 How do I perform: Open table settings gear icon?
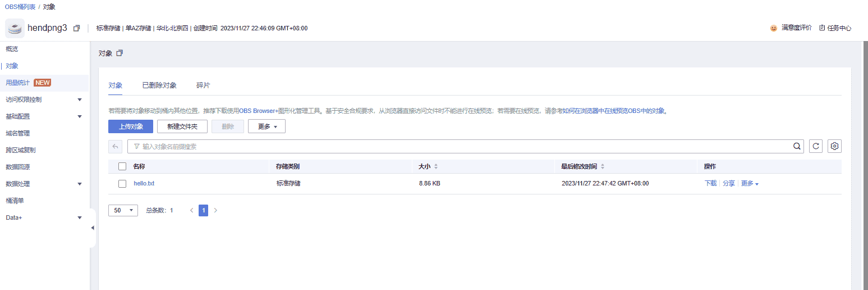click(x=835, y=146)
